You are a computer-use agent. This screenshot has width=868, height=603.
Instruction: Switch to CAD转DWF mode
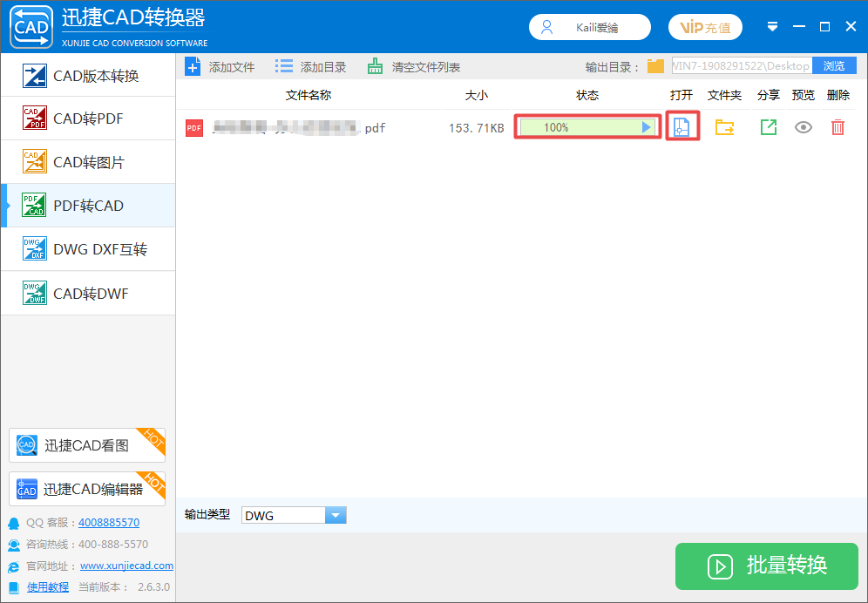pyautogui.click(x=88, y=294)
